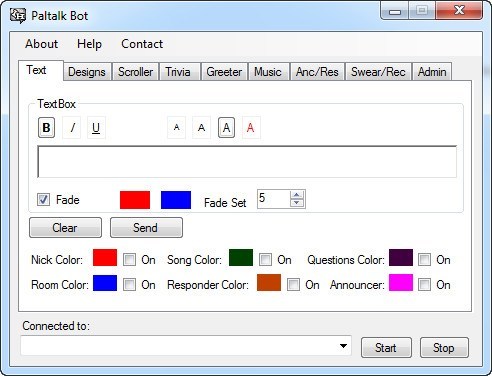Uncheck the Fade checkbox
Viewport: 492px width, 376px height.
43,200
